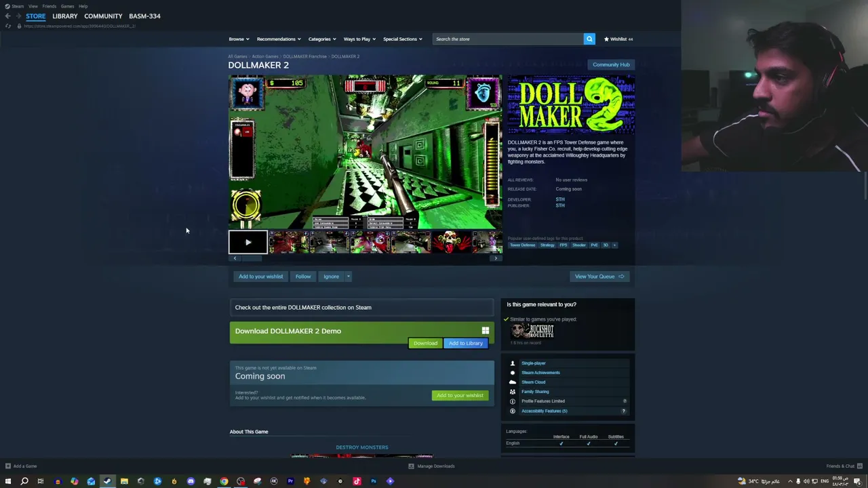Image resolution: width=868 pixels, height=488 pixels.
Task: Open Adobe Premiere Pro from the taskbar
Action: tap(290, 481)
